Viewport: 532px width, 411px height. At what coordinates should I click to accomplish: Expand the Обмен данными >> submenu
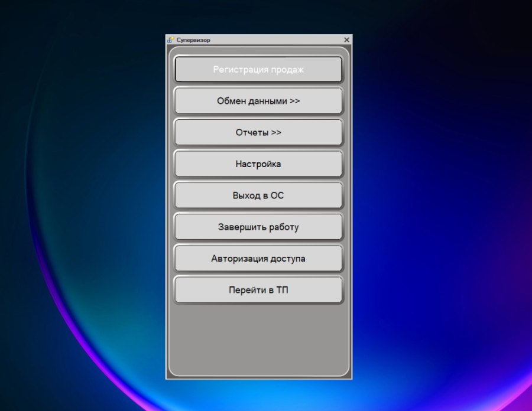258,101
